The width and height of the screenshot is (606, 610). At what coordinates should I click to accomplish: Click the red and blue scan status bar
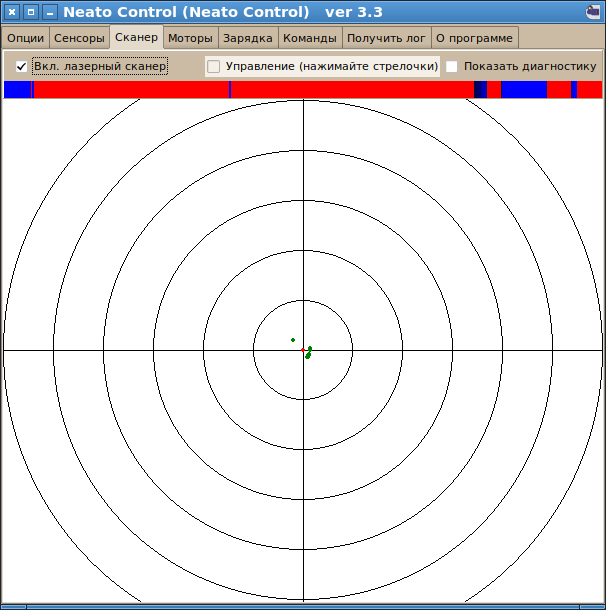point(302,89)
